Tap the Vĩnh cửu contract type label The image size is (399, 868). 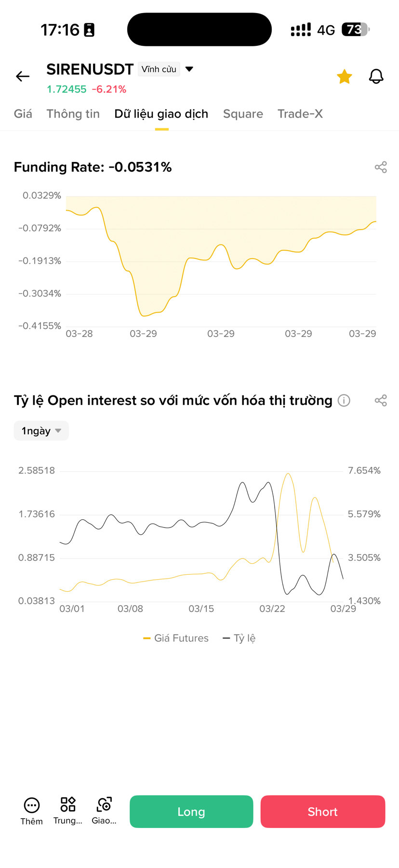[x=159, y=69]
